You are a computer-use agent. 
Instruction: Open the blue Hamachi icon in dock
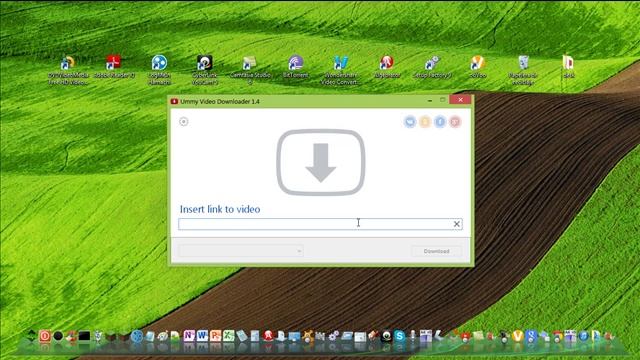pos(137,336)
